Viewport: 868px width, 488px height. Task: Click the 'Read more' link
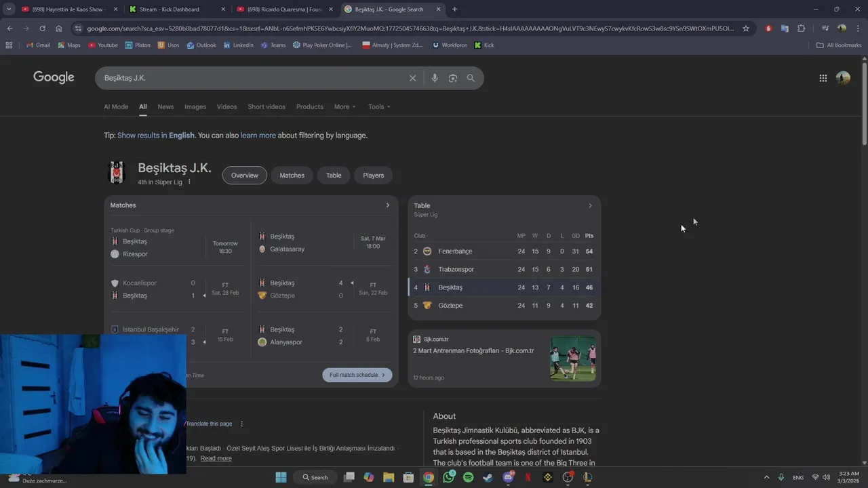pyautogui.click(x=216, y=458)
